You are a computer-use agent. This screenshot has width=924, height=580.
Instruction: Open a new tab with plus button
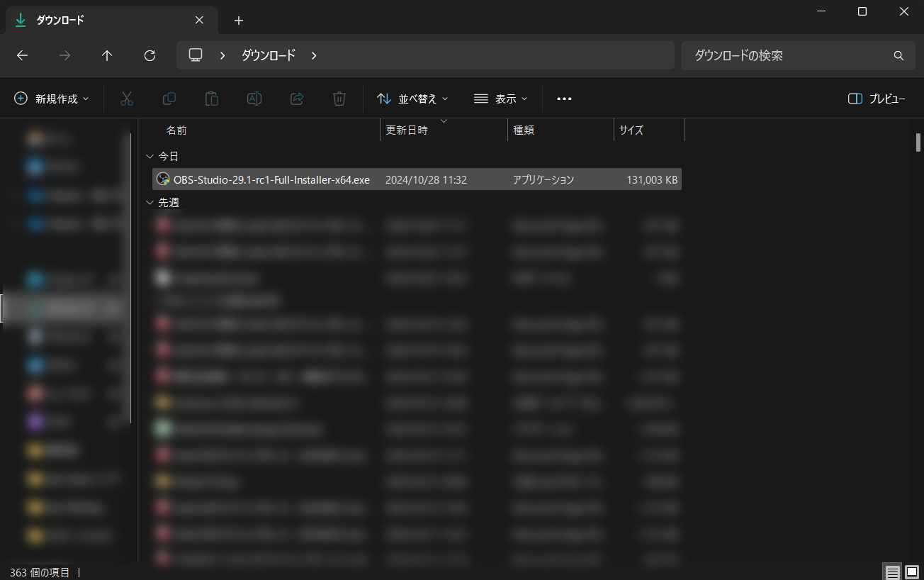tap(239, 21)
